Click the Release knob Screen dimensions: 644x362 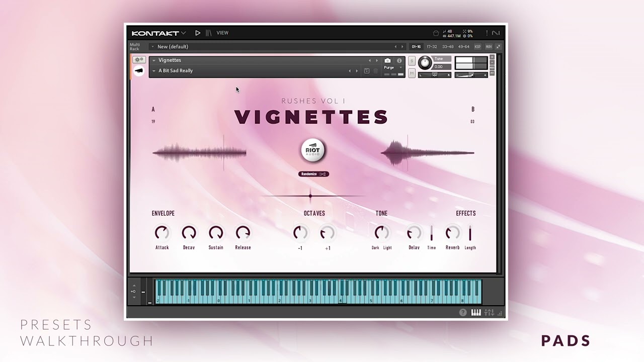tap(243, 233)
